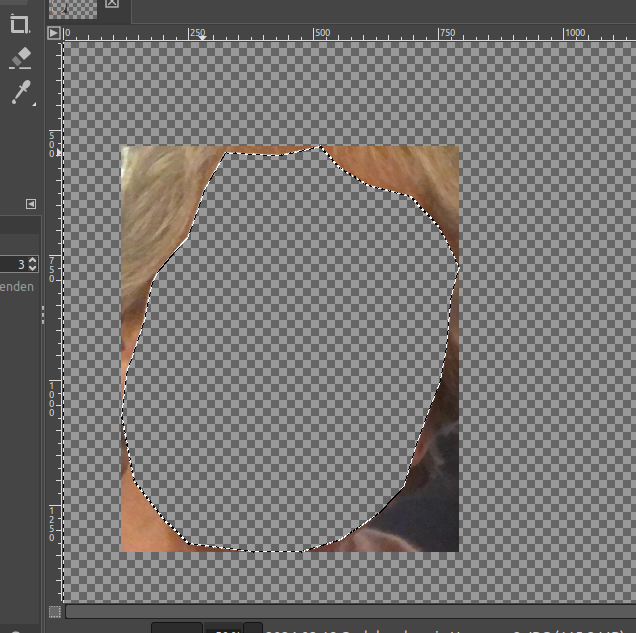Switch to the image thumbnail tab

[72, 6]
